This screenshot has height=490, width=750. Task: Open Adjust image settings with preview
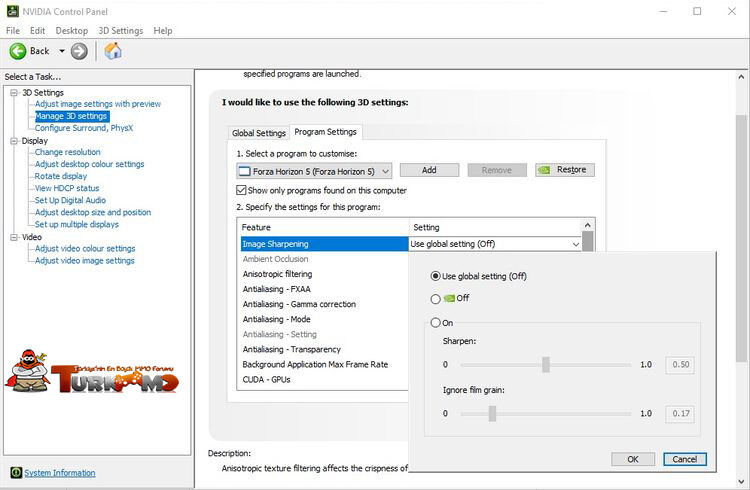(x=98, y=104)
